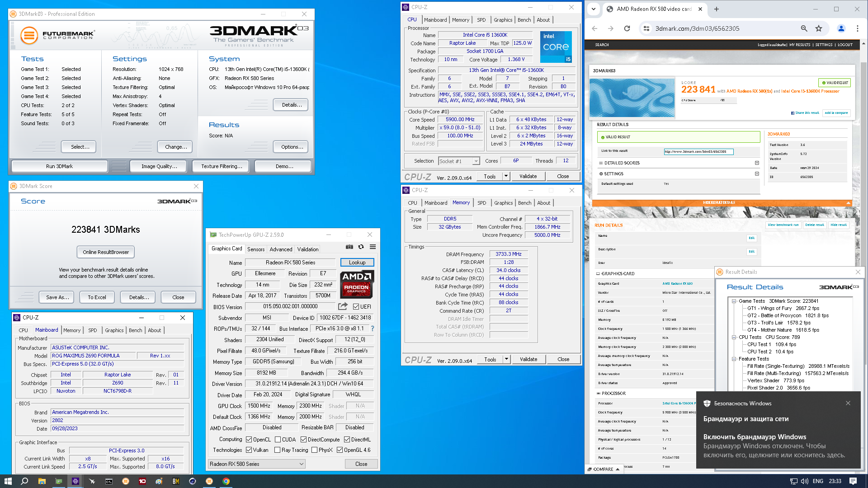Click Validate in the top CPU-Z window

528,176
